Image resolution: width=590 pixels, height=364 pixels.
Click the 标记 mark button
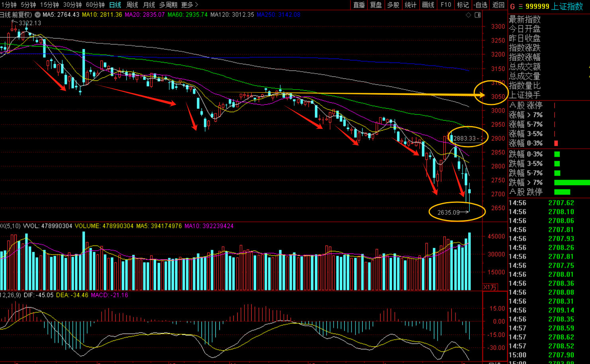point(463,5)
